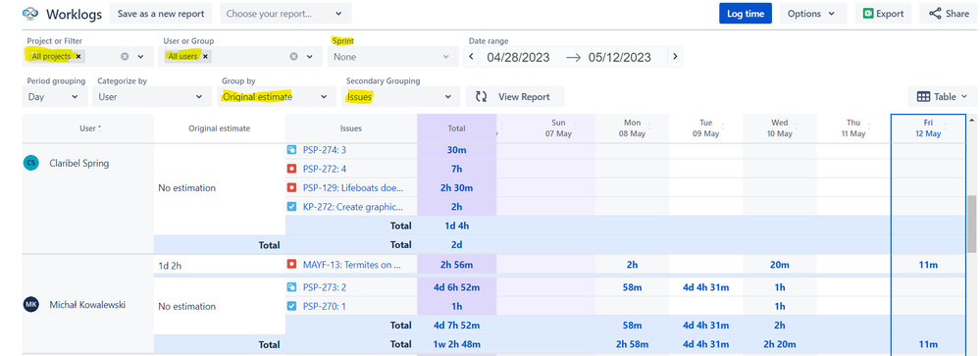Go to next date range
980x356 pixels.
[674, 57]
